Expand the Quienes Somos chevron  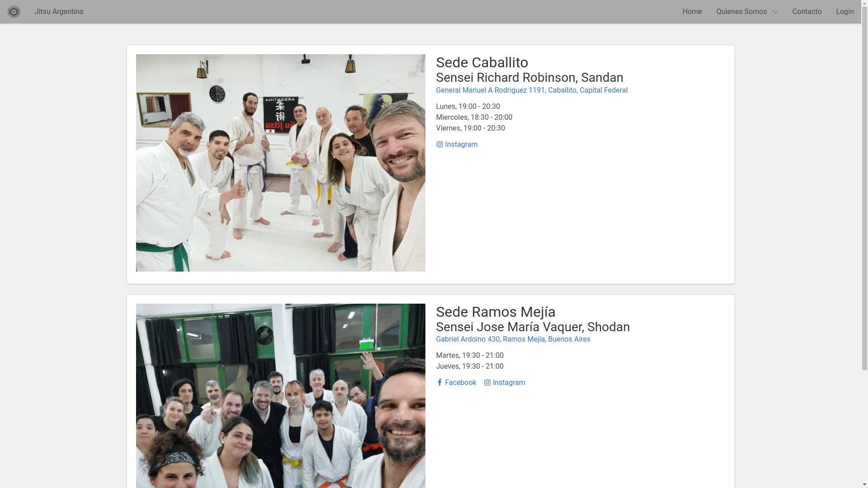pyautogui.click(x=775, y=12)
